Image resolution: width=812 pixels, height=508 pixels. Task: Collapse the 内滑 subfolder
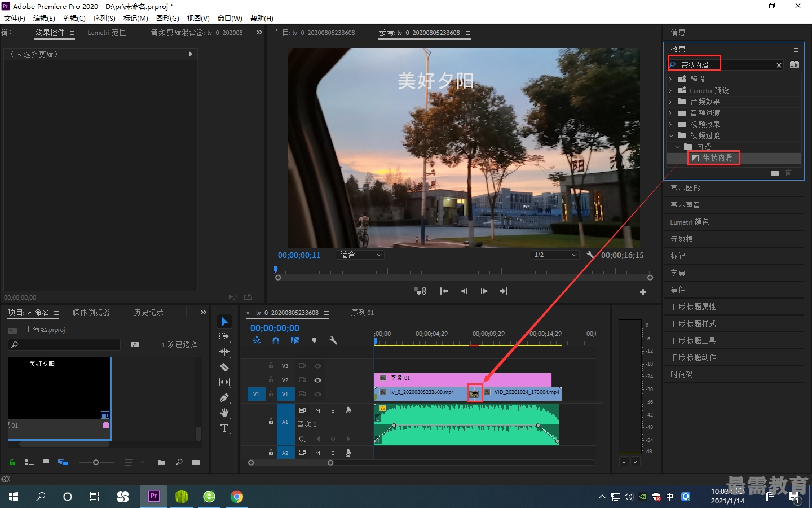[677, 147]
